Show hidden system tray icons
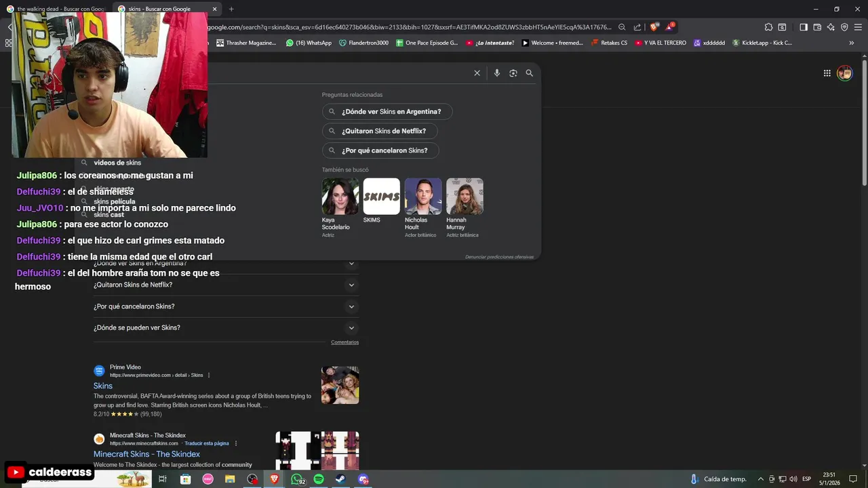 point(760,479)
